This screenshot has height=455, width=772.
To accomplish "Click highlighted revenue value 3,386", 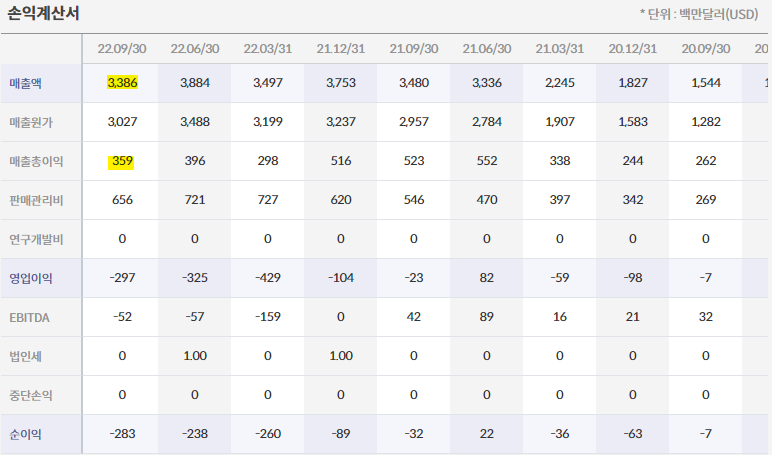I will point(122,83).
